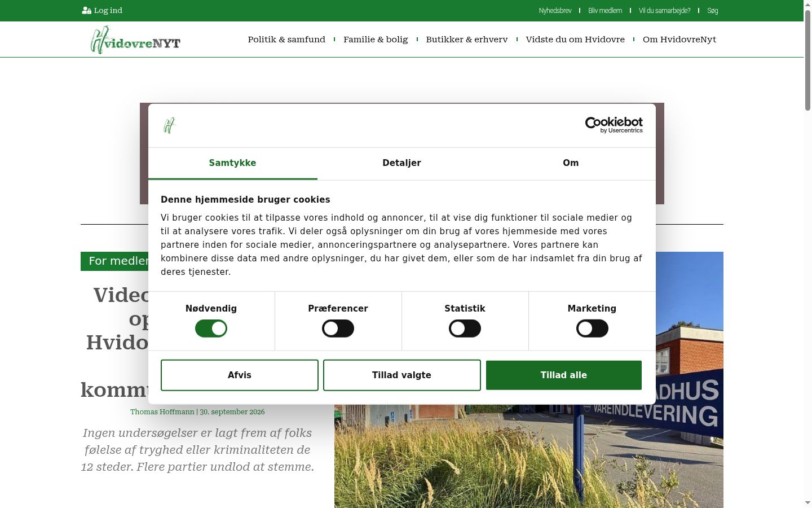Viewport: 812px width, 508px height.
Task: Open the Nyhedsbrev link
Action: (555, 11)
